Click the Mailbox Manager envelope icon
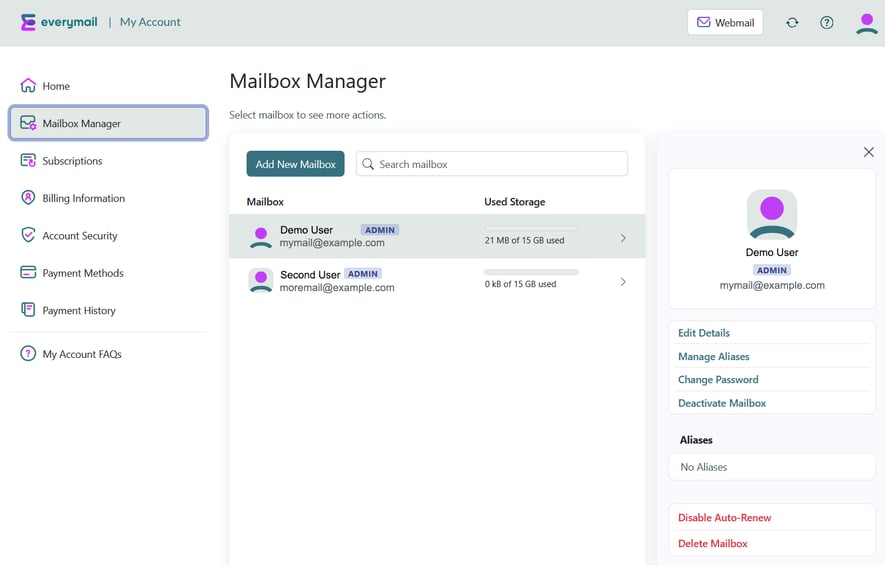Screen dimensions: 885x565 tap(28, 123)
